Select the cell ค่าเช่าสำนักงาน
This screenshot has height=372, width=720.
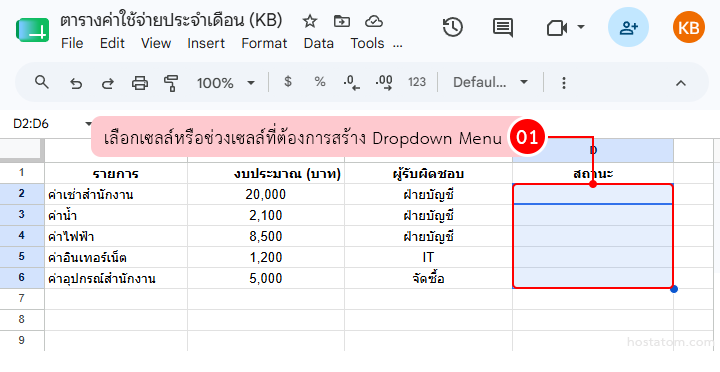116,194
